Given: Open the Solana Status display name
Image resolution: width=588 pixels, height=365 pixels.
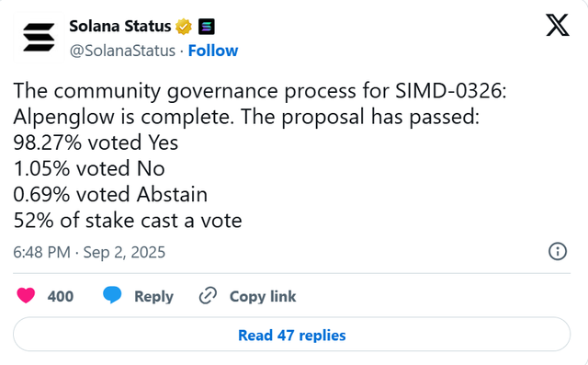Looking at the screenshot, I should [x=120, y=27].
